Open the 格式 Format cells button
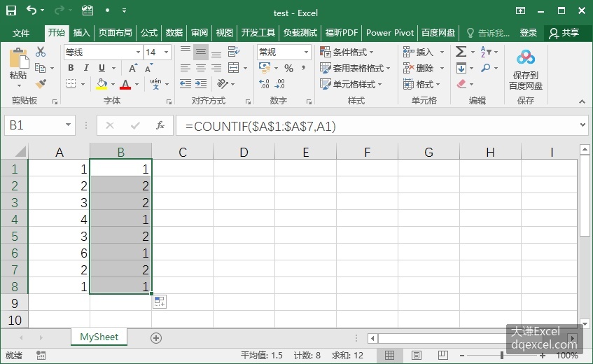This screenshot has width=593, height=364. click(x=422, y=84)
